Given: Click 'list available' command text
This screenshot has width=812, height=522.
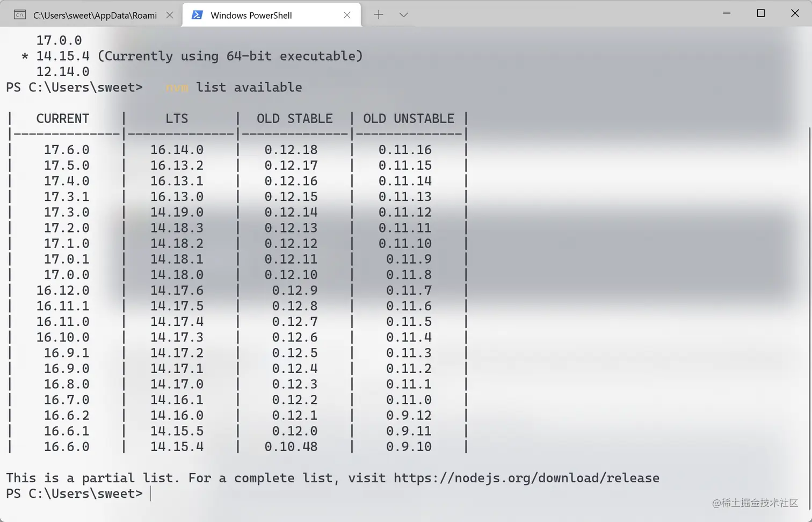Looking at the screenshot, I should [x=249, y=88].
